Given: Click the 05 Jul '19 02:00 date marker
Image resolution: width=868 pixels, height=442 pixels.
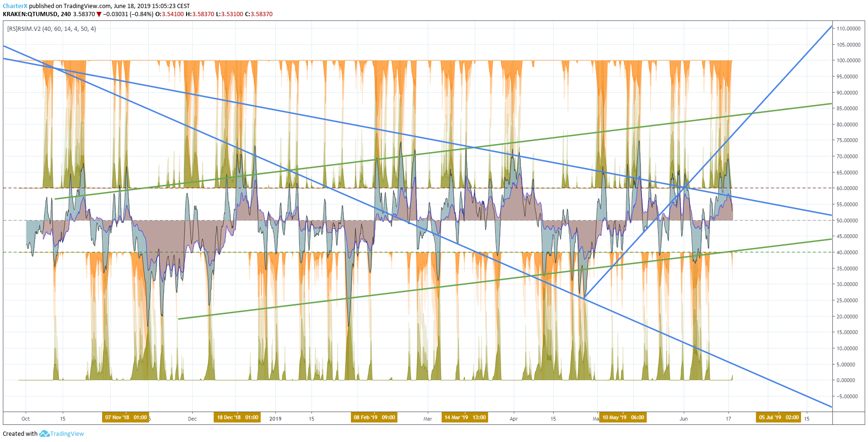Looking at the screenshot, I should [779, 418].
